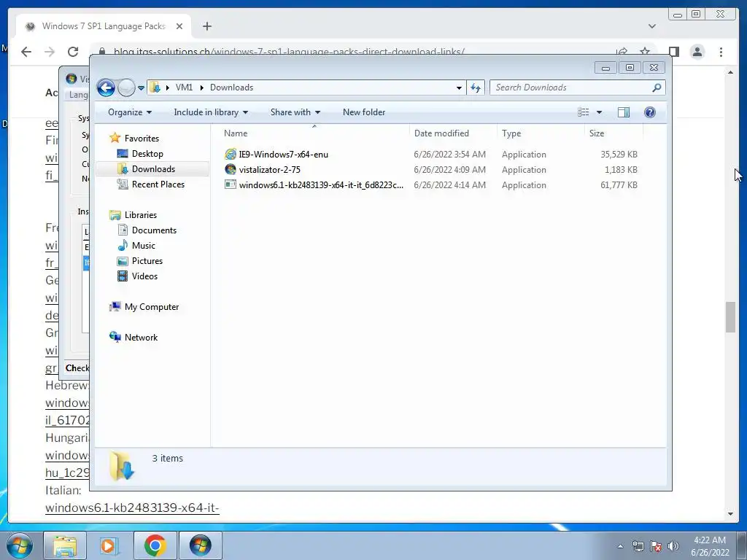The height and width of the screenshot is (560, 747).
Task: Click the Chrome scrollbar down arrow
Action: point(730,514)
